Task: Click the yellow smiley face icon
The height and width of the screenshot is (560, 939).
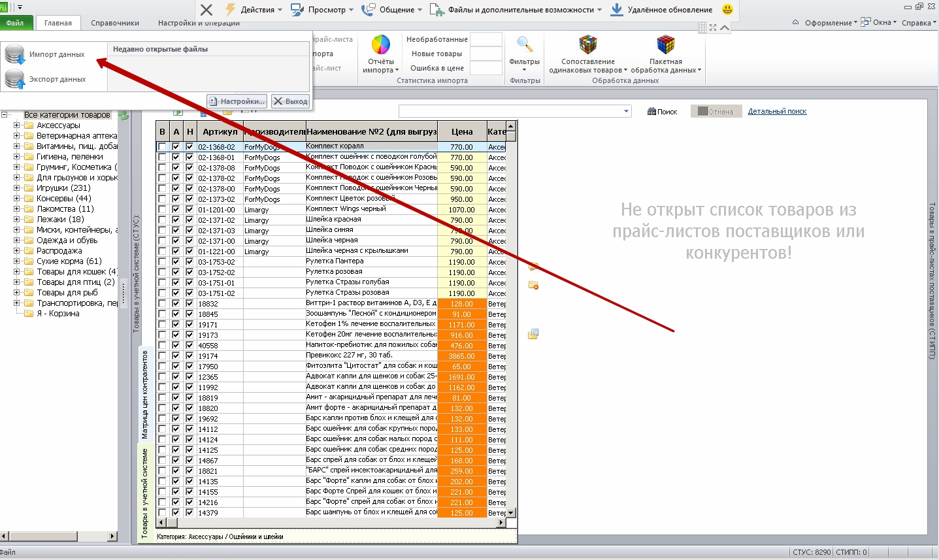Action: point(727,9)
